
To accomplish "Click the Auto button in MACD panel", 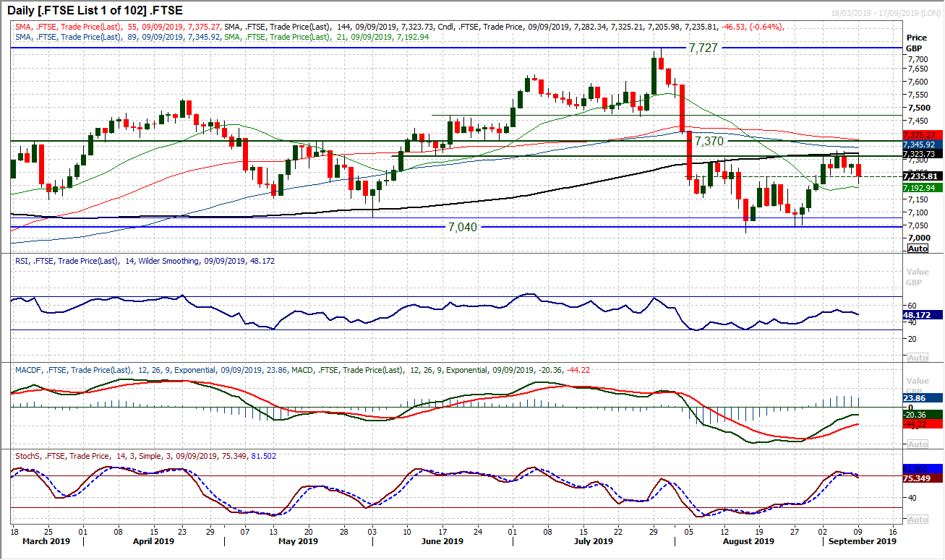I will 918,444.
